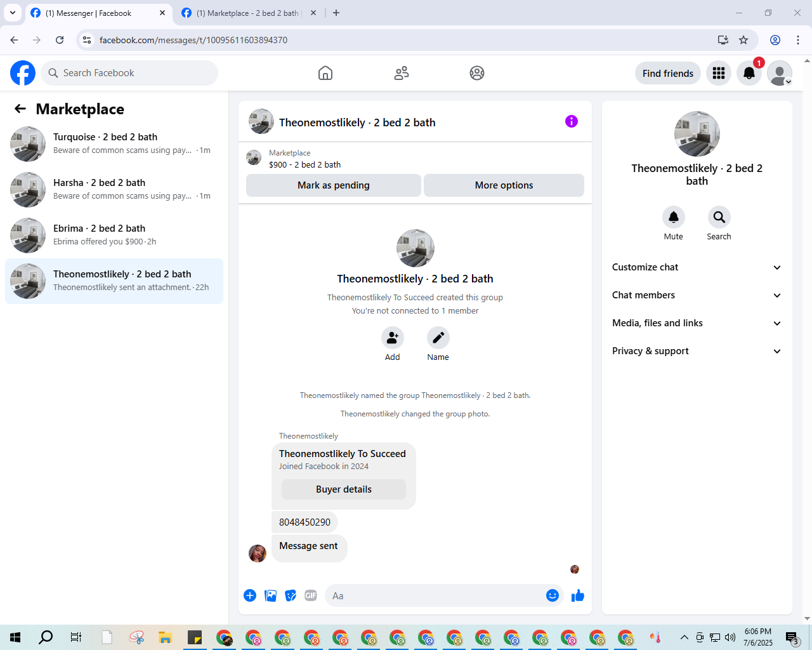Open the Harsha 2 bed 2 bath chat

coord(114,190)
